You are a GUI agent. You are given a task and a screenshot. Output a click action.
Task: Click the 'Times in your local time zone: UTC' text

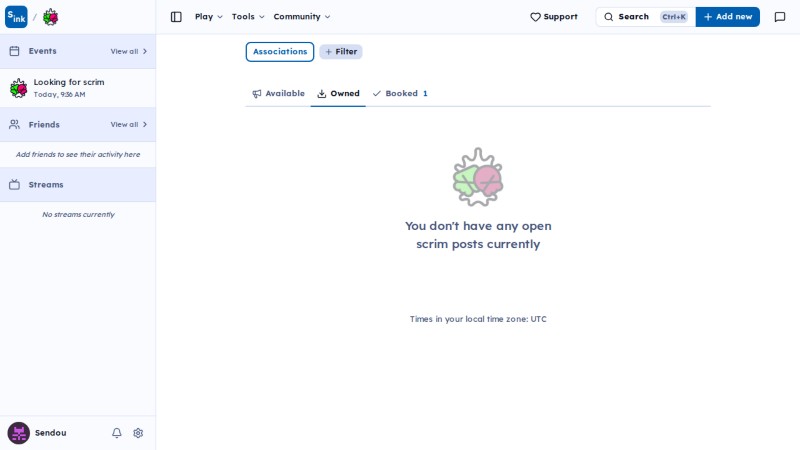[x=478, y=319]
